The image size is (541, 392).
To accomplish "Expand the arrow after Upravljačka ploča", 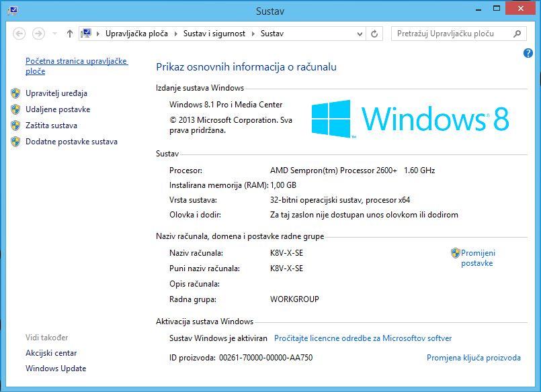I will [x=176, y=34].
